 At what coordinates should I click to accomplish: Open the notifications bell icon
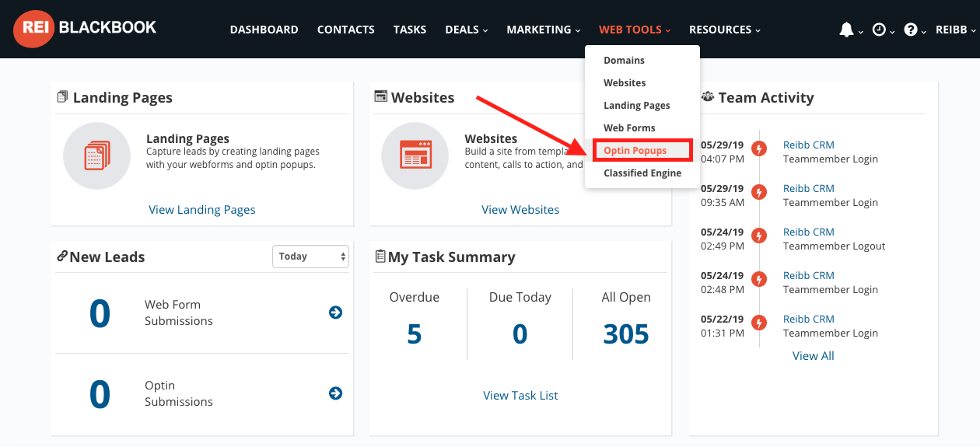(x=846, y=30)
